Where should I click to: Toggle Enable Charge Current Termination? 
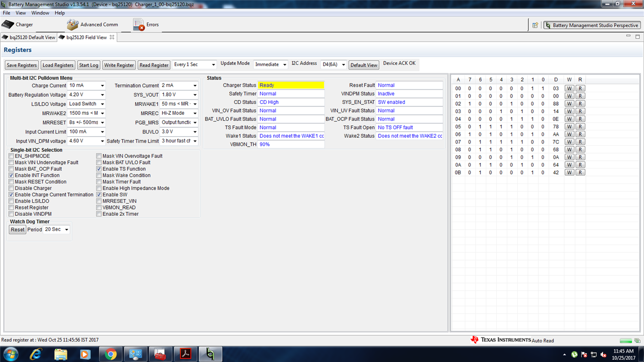pyautogui.click(x=12, y=195)
